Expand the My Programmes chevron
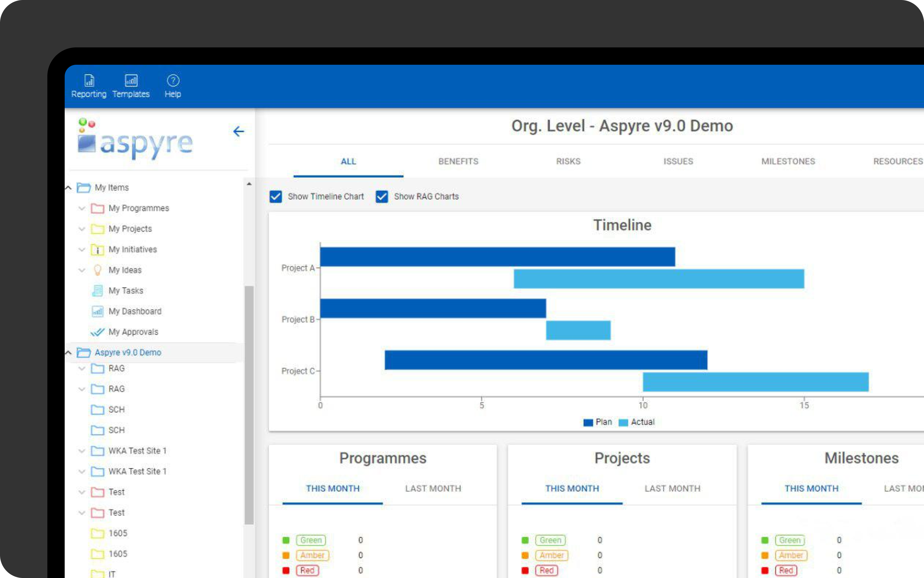 (82, 208)
